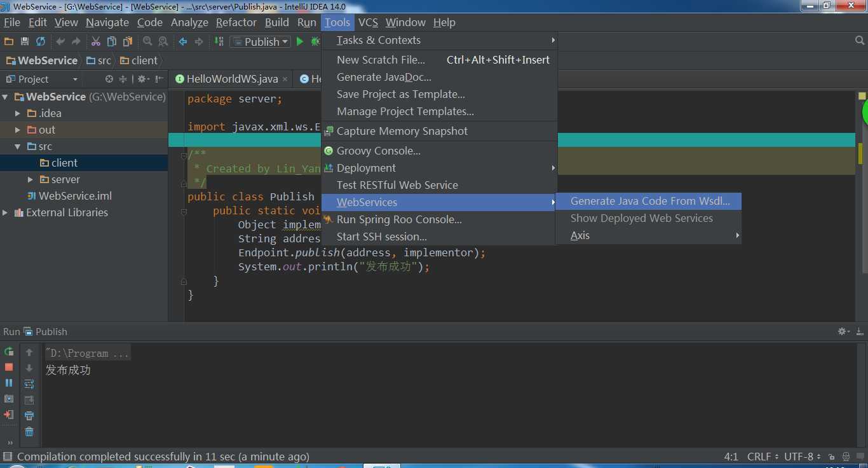The width and height of the screenshot is (868, 468).
Task: Click Up stack trace arrow
Action: 29,352
